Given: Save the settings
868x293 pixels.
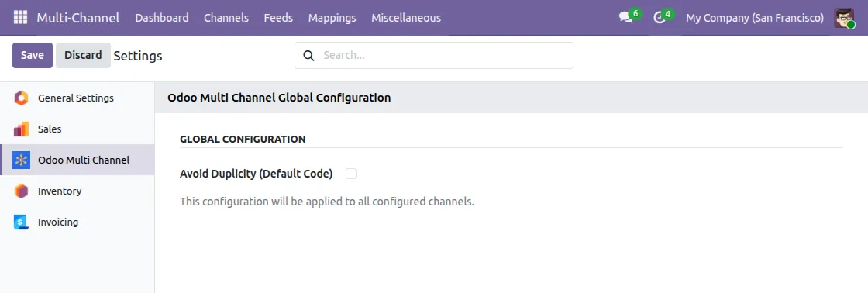Looking at the screenshot, I should pos(33,55).
